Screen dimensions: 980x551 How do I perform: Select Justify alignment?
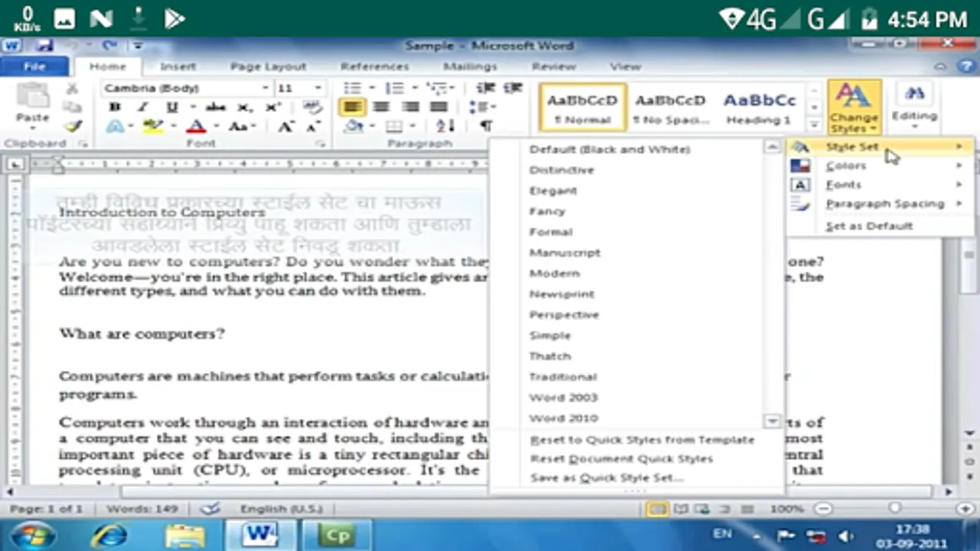point(439,107)
